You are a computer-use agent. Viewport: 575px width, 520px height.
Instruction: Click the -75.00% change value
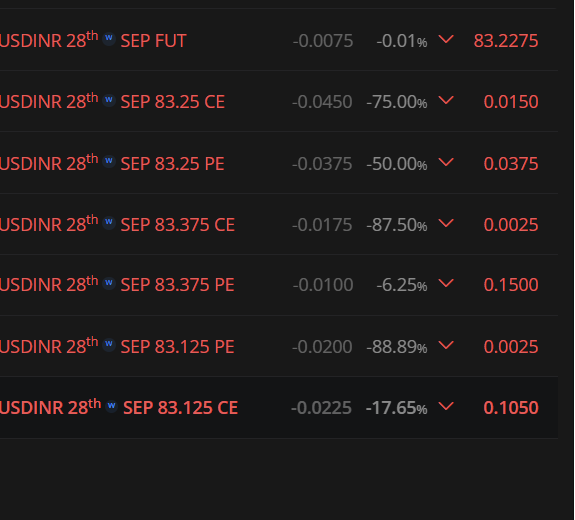point(397,102)
